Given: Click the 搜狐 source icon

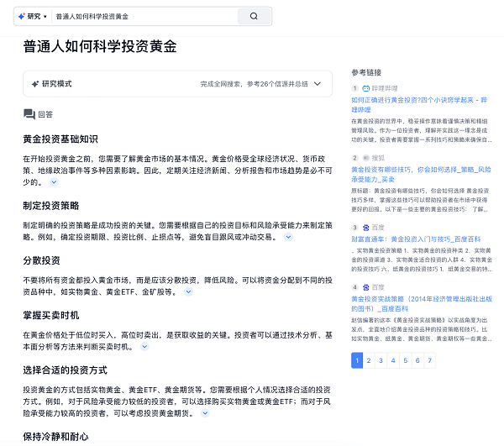Looking at the screenshot, I should click(366, 157).
